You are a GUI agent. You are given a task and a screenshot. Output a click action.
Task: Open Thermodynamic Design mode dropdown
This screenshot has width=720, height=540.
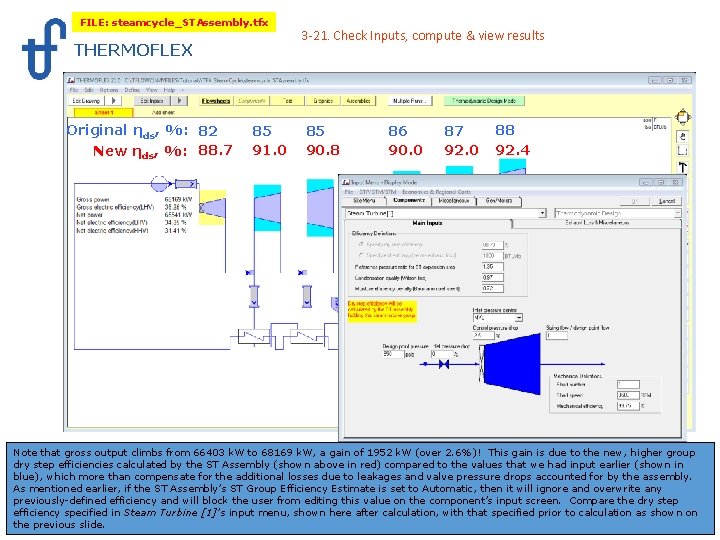pos(677,213)
